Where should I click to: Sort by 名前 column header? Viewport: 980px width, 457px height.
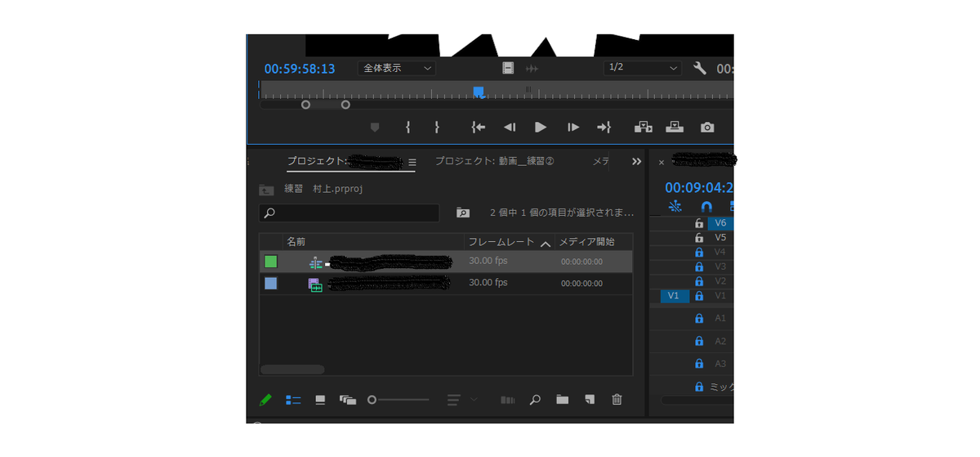296,242
